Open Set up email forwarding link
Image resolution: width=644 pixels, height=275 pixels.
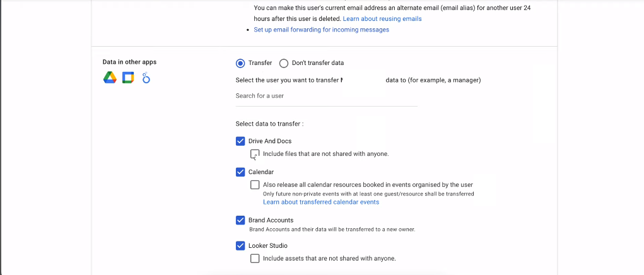tap(321, 30)
